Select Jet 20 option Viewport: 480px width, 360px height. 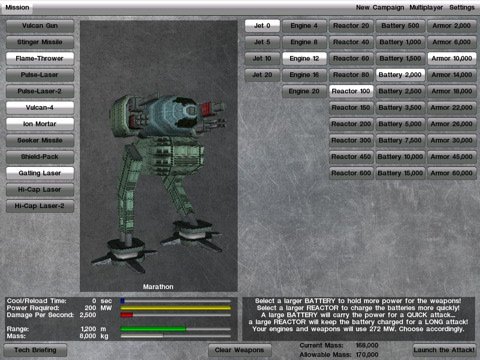tap(262, 75)
